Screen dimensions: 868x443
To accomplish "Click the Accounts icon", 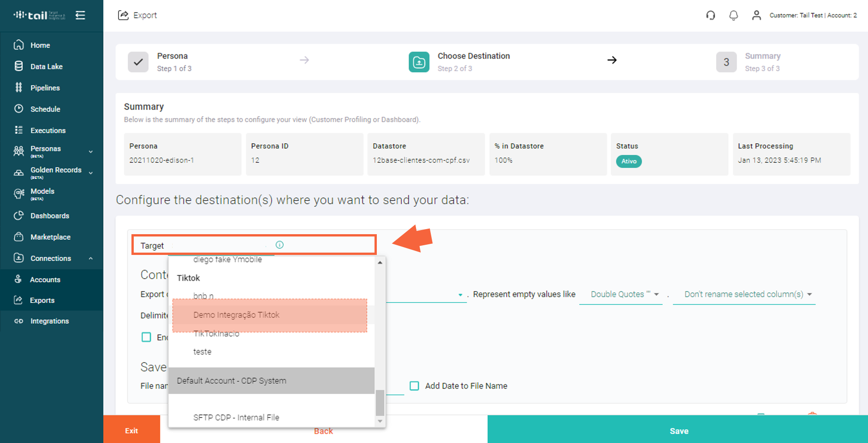I will point(18,279).
